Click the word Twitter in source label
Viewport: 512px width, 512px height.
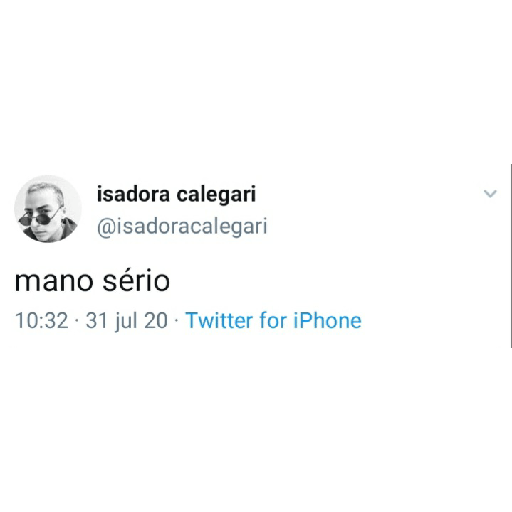pyautogui.click(x=219, y=320)
